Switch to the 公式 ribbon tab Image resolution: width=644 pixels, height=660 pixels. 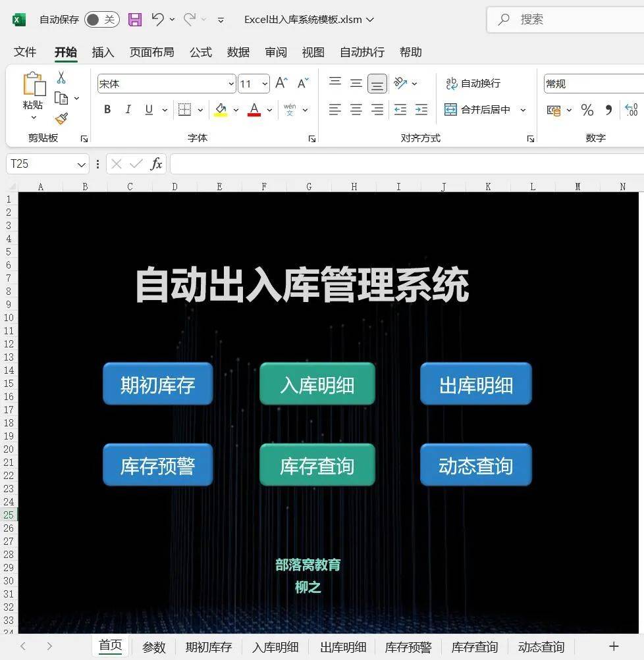point(201,52)
